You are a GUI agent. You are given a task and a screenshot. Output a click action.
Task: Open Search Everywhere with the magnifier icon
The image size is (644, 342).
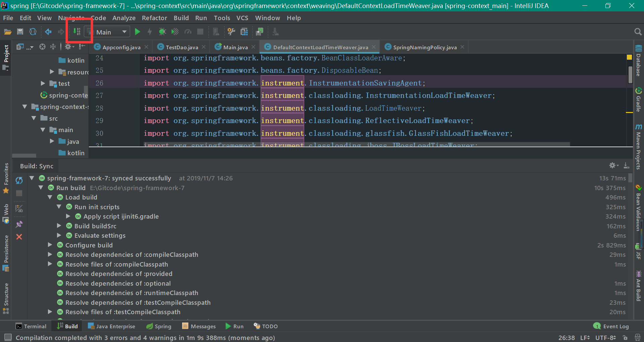(x=638, y=32)
